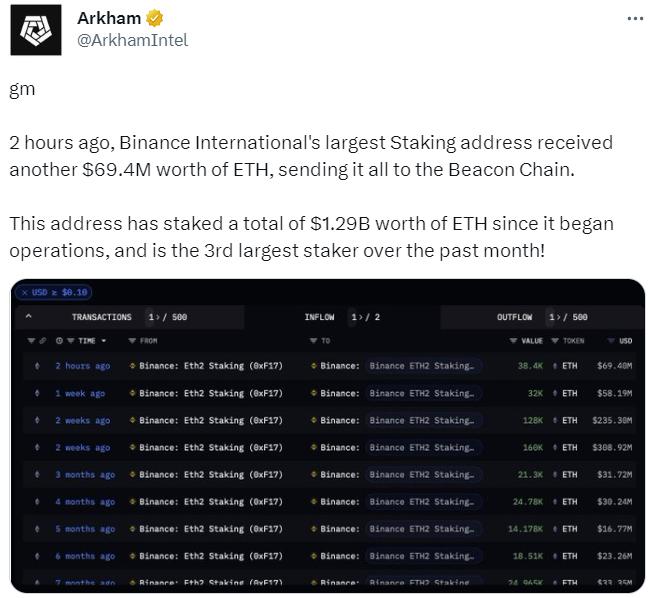Click the USD column filter icon
The image size is (661, 598).
(x=611, y=341)
